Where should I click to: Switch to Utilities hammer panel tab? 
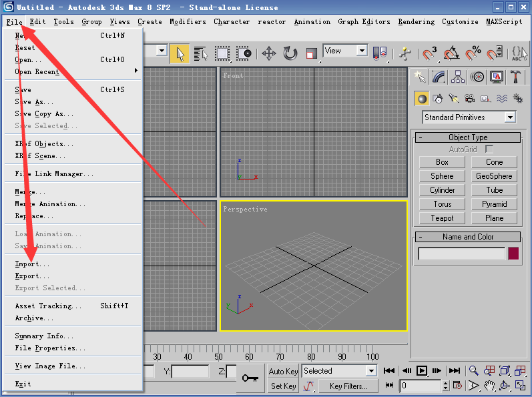[x=516, y=77]
